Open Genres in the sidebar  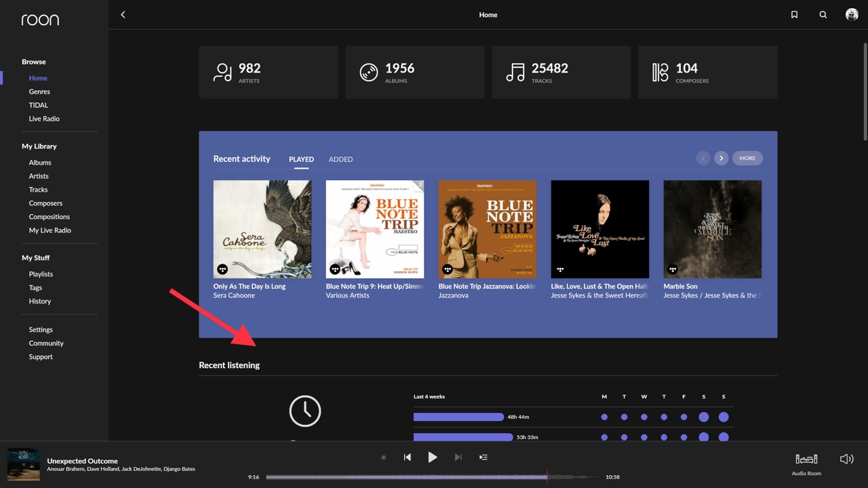pos(39,91)
